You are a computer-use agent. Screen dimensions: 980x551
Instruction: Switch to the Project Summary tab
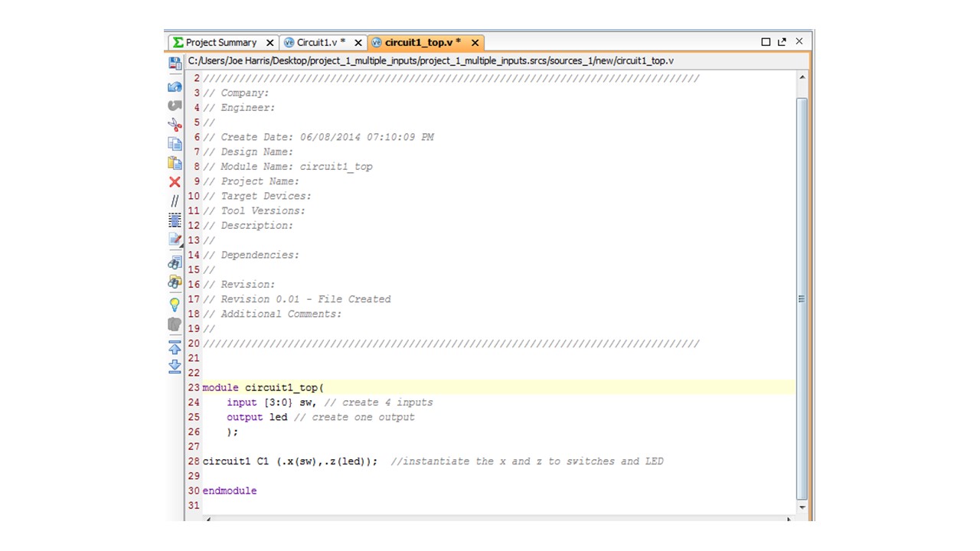click(223, 42)
